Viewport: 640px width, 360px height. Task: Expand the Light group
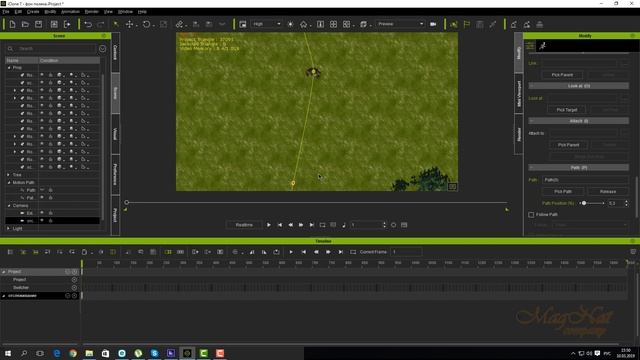(9, 229)
